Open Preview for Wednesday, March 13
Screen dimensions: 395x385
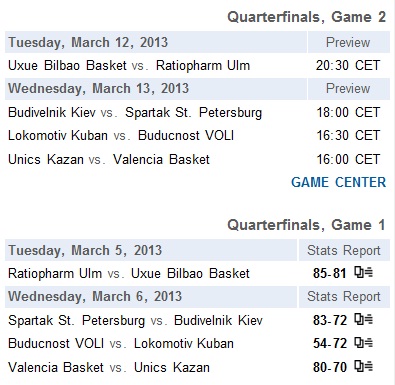[x=348, y=88]
